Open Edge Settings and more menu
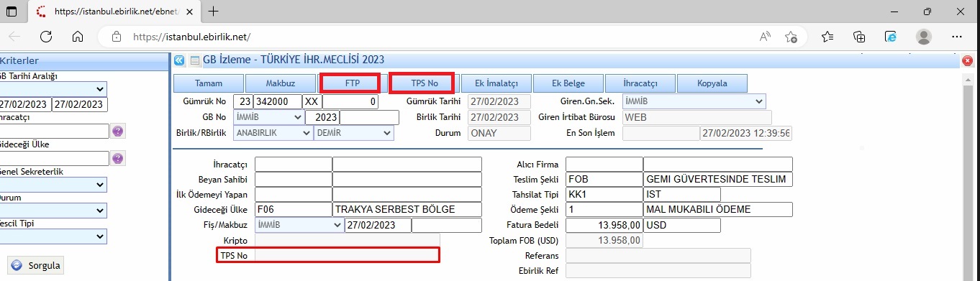Viewport: 980px width, 281px height. tap(957, 37)
